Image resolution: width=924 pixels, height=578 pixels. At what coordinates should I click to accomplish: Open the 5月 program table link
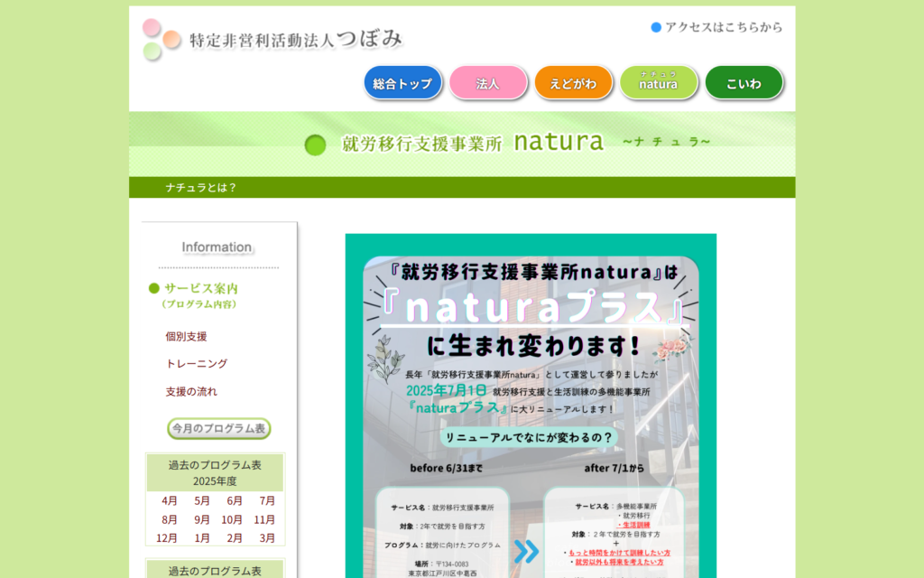[202, 500]
